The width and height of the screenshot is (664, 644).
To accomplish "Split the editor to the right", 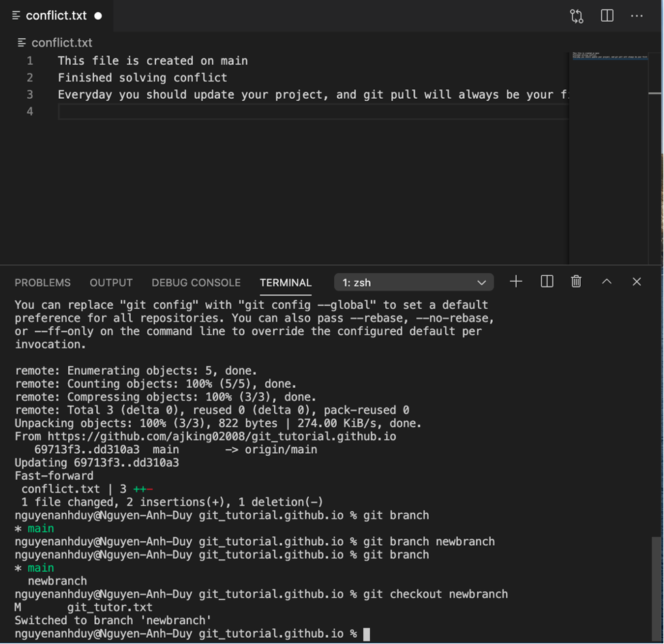I will [x=607, y=16].
